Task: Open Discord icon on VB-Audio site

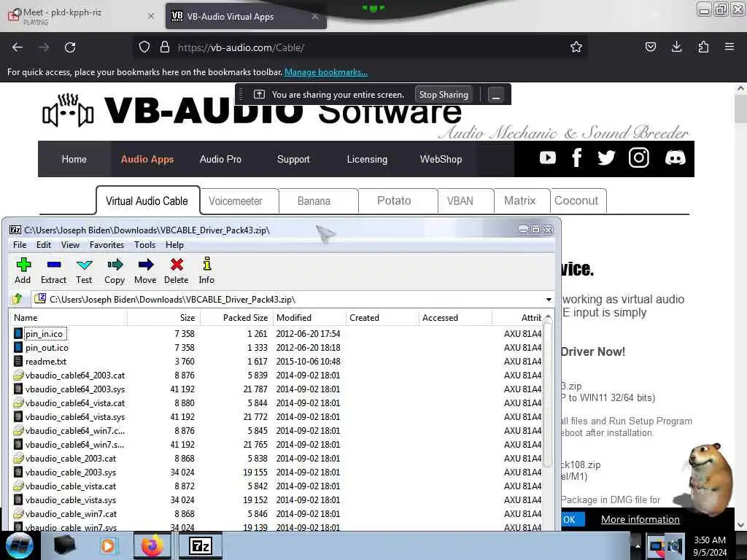Action: pos(675,157)
